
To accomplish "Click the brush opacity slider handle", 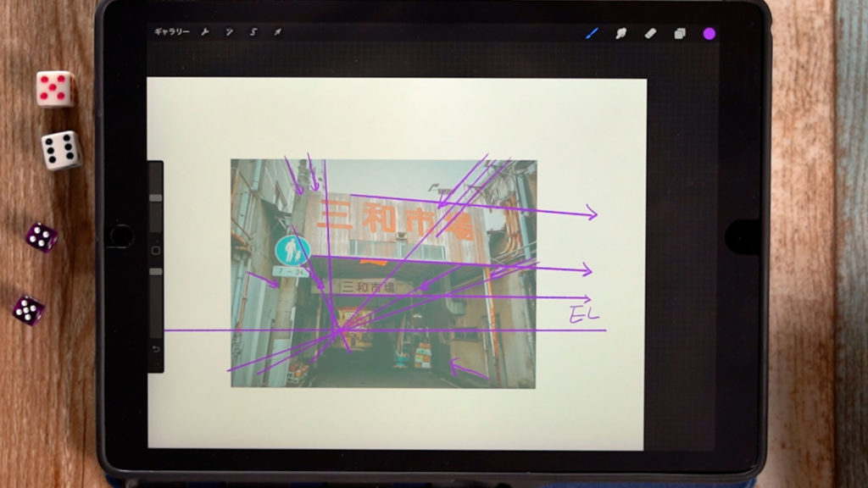I will pyautogui.click(x=156, y=272).
